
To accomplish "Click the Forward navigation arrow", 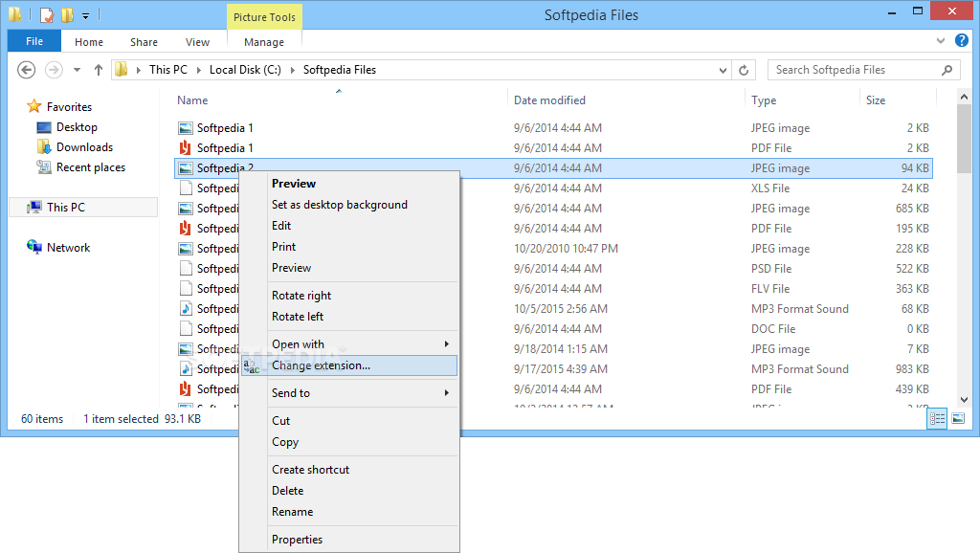I will (55, 70).
